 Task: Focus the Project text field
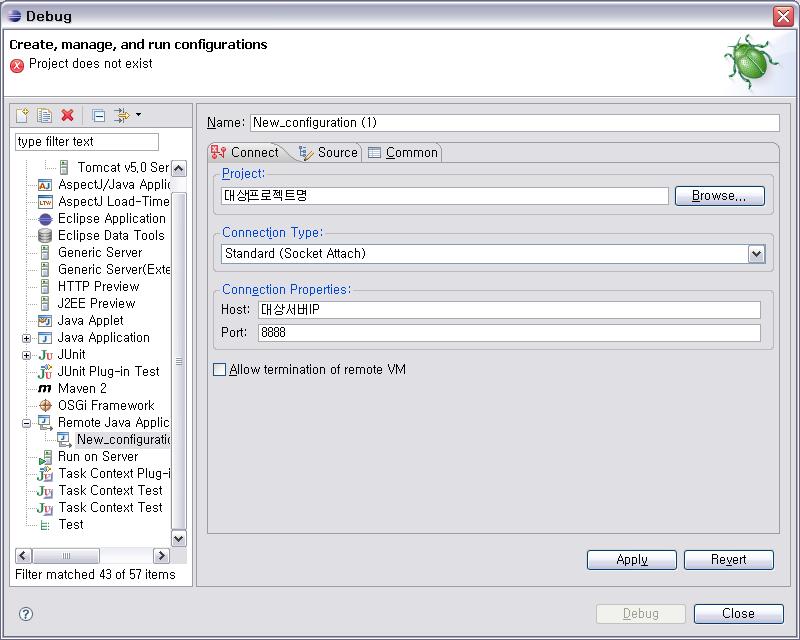(x=445, y=196)
